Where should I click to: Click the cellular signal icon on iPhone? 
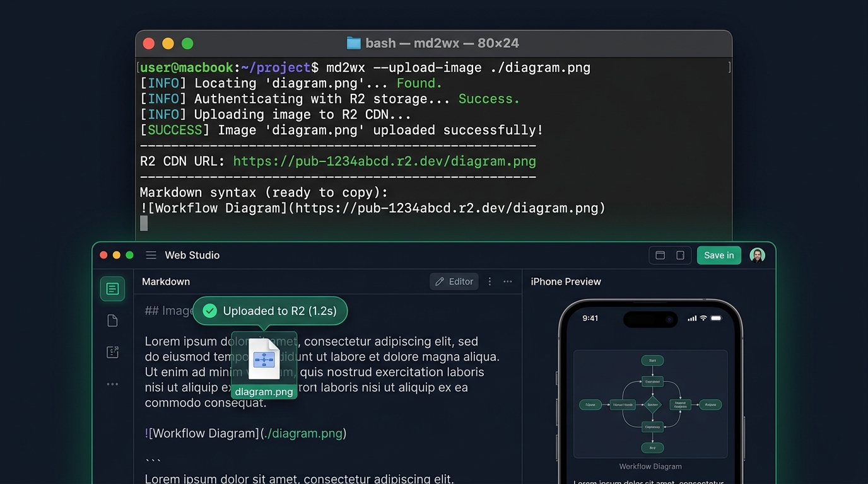click(x=692, y=318)
